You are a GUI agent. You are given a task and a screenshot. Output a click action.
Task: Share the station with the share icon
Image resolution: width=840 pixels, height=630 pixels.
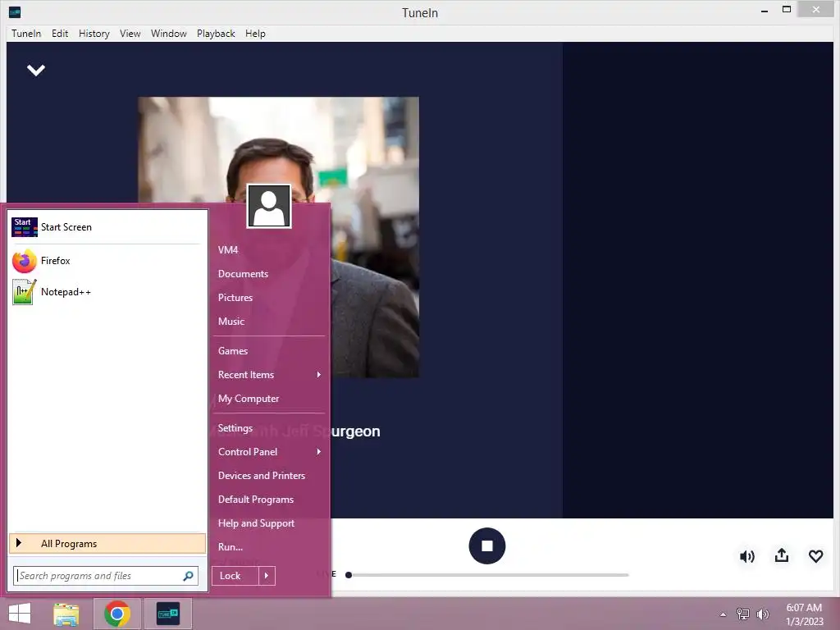pyautogui.click(x=782, y=555)
